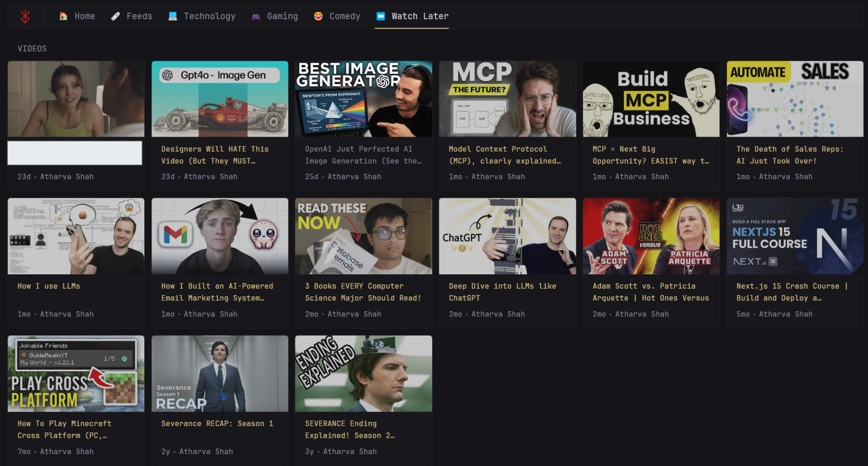Click the red app logo icon
Screen dimensions: 868x466
point(25,16)
